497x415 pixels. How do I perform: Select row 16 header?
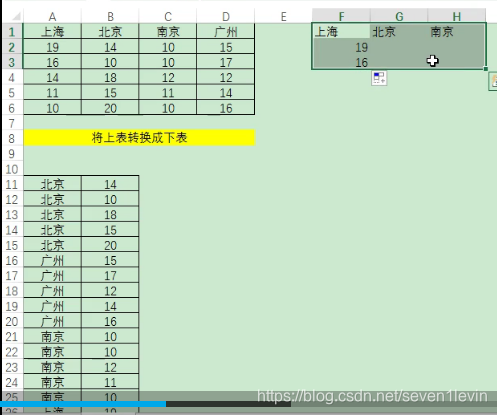12,260
